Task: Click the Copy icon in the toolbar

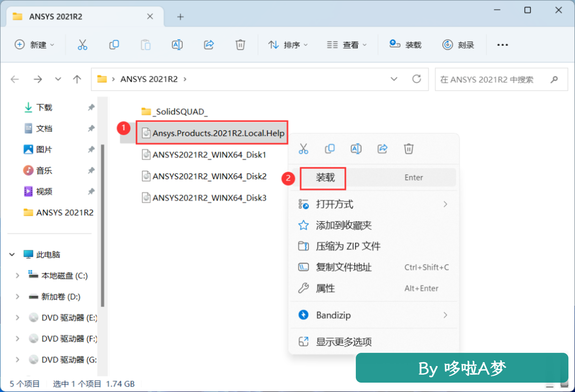Action: pos(114,45)
